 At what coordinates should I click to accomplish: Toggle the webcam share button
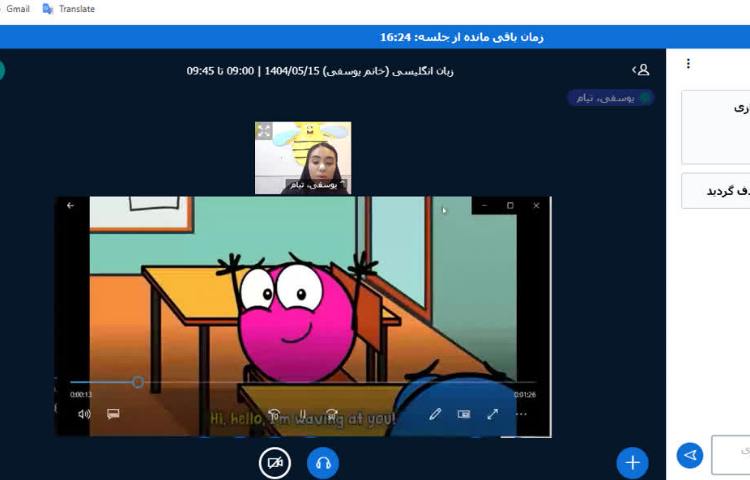[275, 463]
